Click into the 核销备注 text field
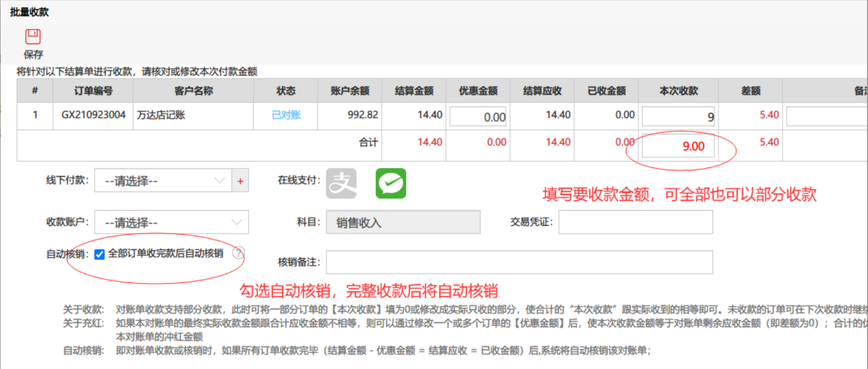This screenshot has width=868, height=369. click(519, 262)
